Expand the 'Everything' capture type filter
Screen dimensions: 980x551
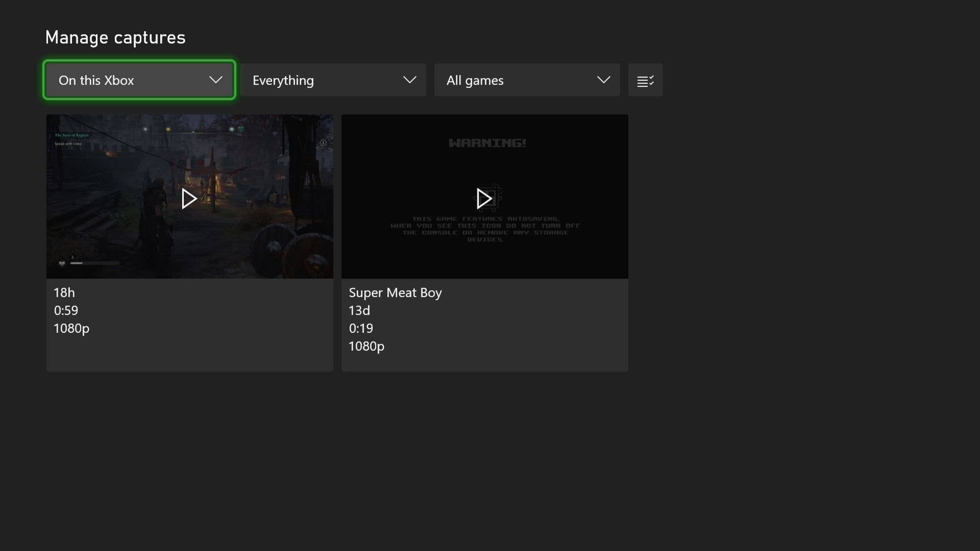click(333, 80)
